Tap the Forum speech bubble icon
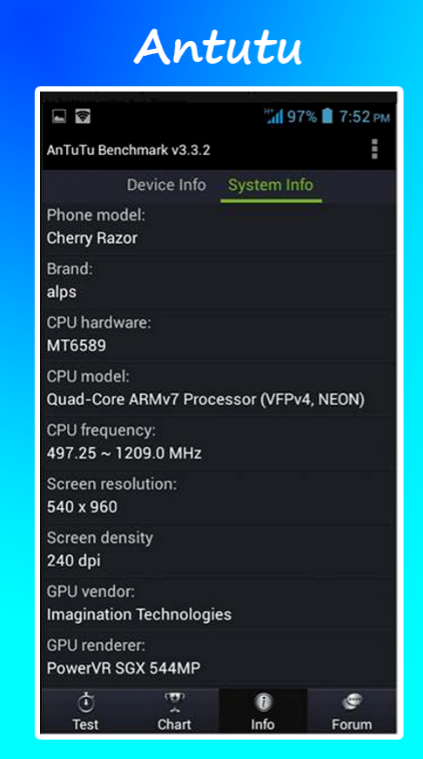 pyautogui.click(x=352, y=701)
